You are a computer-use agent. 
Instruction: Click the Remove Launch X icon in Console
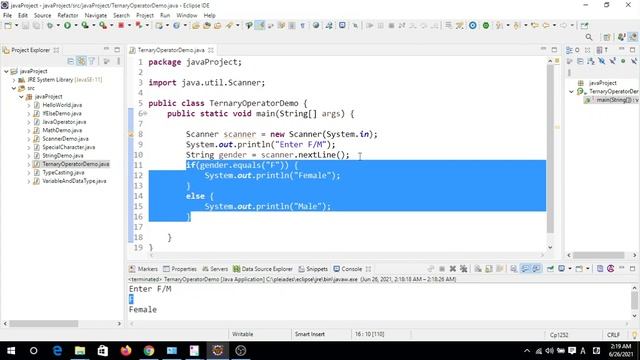click(453, 269)
